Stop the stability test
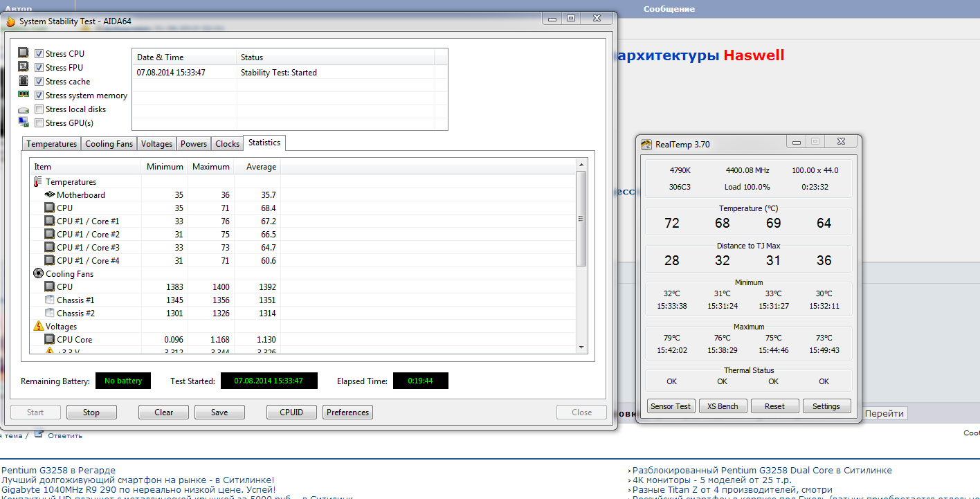 (x=91, y=412)
